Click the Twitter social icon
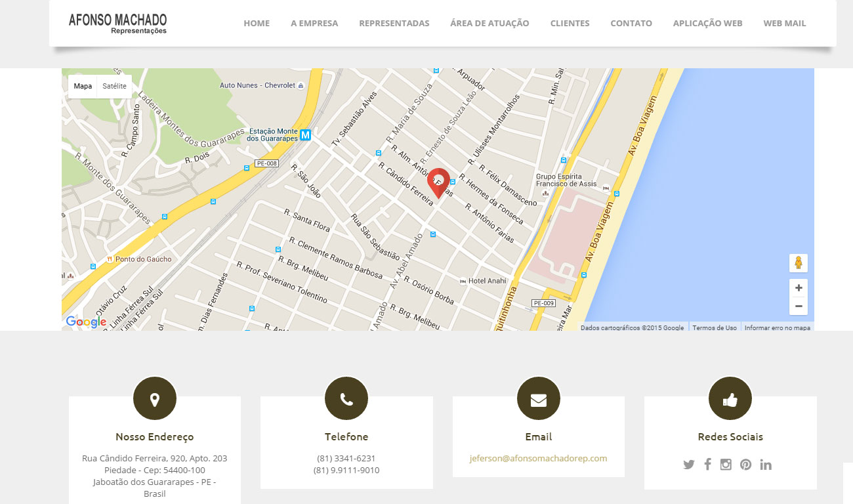Viewport: 853px width, 504px height. point(688,465)
